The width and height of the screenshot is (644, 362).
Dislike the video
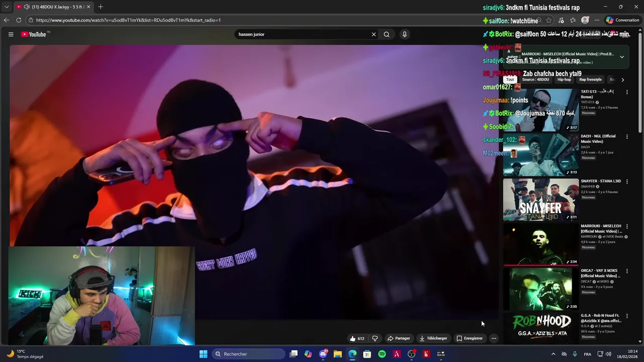click(x=375, y=338)
